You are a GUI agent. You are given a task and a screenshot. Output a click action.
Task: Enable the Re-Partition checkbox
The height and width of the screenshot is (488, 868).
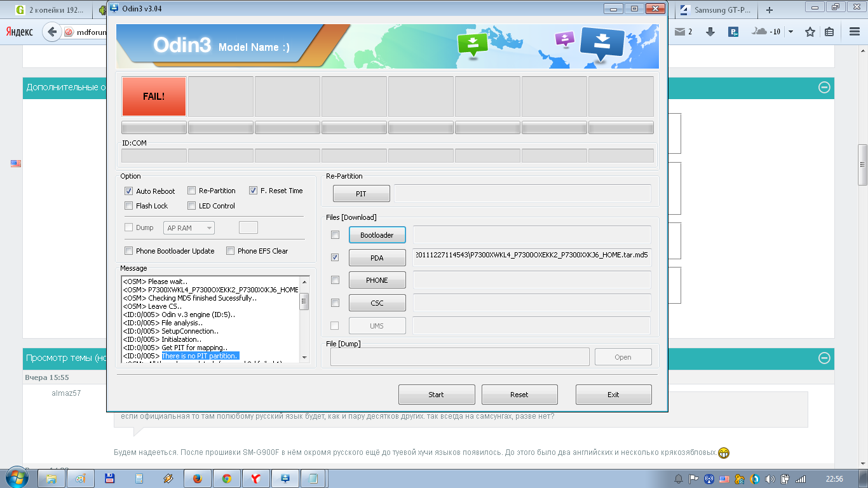click(x=191, y=191)
